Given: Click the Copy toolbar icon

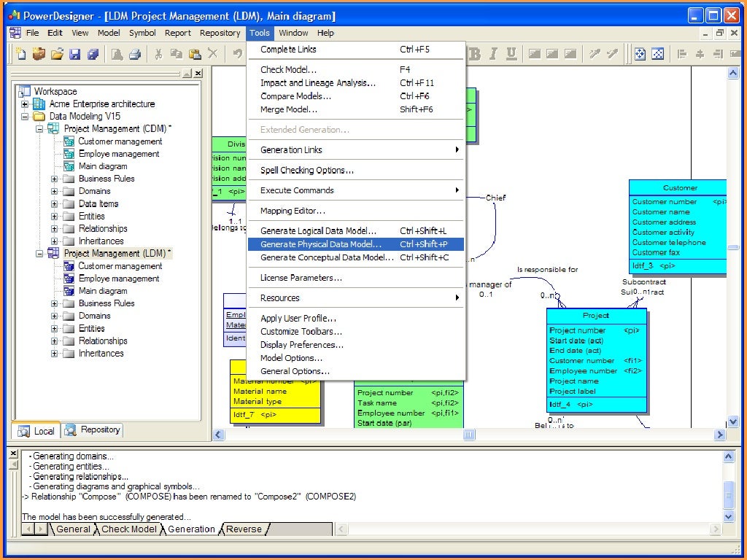Looking at the screenshot, I should [177, 54].
